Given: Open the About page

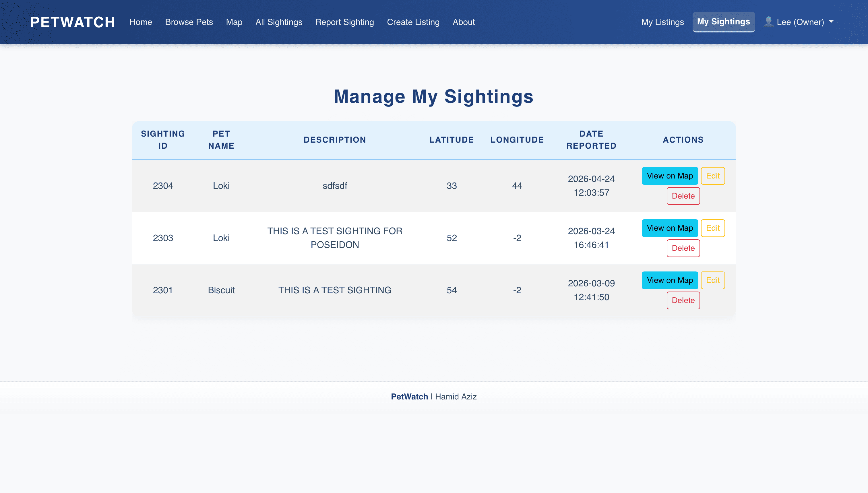Looking at the screenshot, I should (464, 22).
